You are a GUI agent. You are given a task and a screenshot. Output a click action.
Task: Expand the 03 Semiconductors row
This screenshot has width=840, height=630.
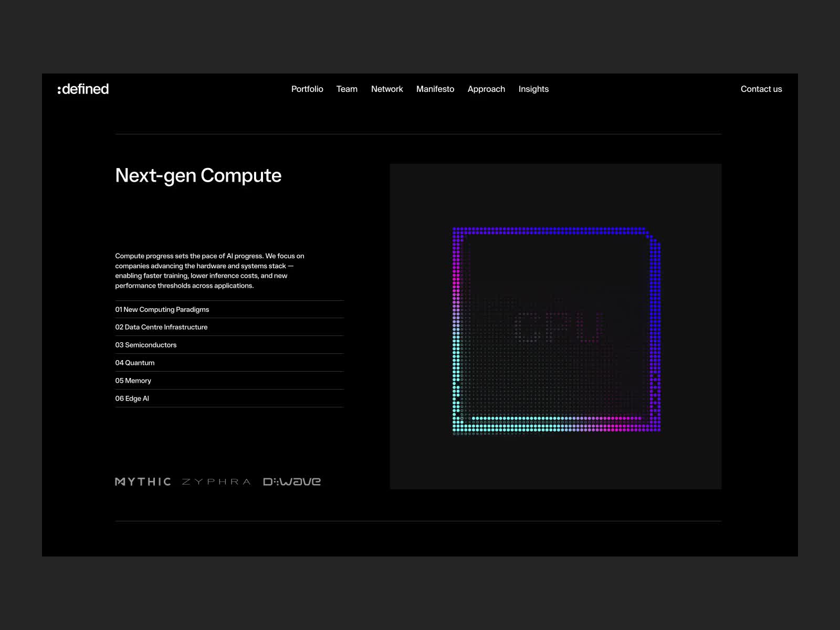pyautogui.click(x=146, y=345)
